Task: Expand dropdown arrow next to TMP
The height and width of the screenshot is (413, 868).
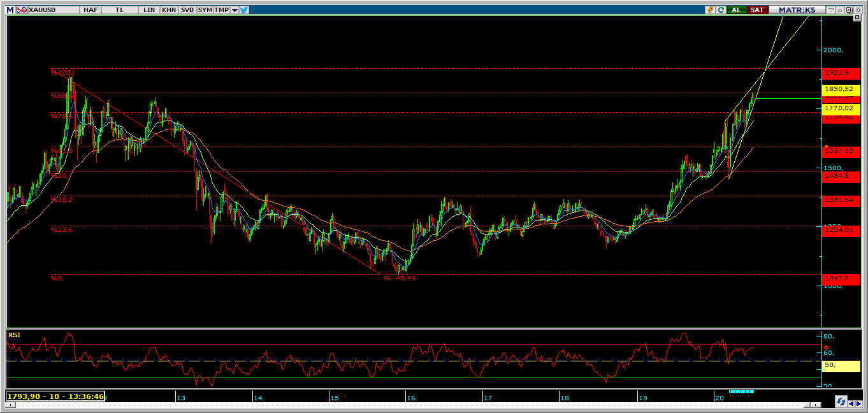Action: 235,10
